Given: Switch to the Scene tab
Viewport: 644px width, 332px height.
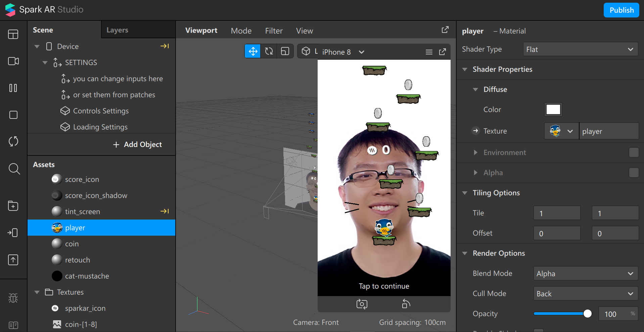Looking at the screenshot, I should click(43, 30).
